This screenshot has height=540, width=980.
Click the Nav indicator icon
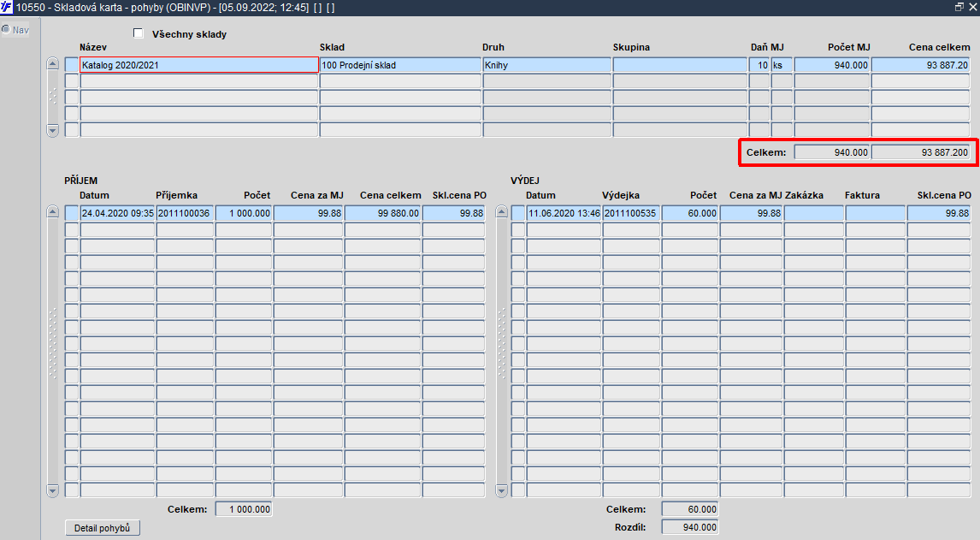click(x=6, y=29)
